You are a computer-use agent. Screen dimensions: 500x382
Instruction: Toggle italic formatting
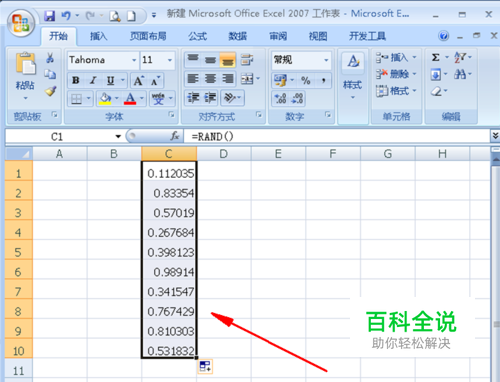(x=93, y=80)
